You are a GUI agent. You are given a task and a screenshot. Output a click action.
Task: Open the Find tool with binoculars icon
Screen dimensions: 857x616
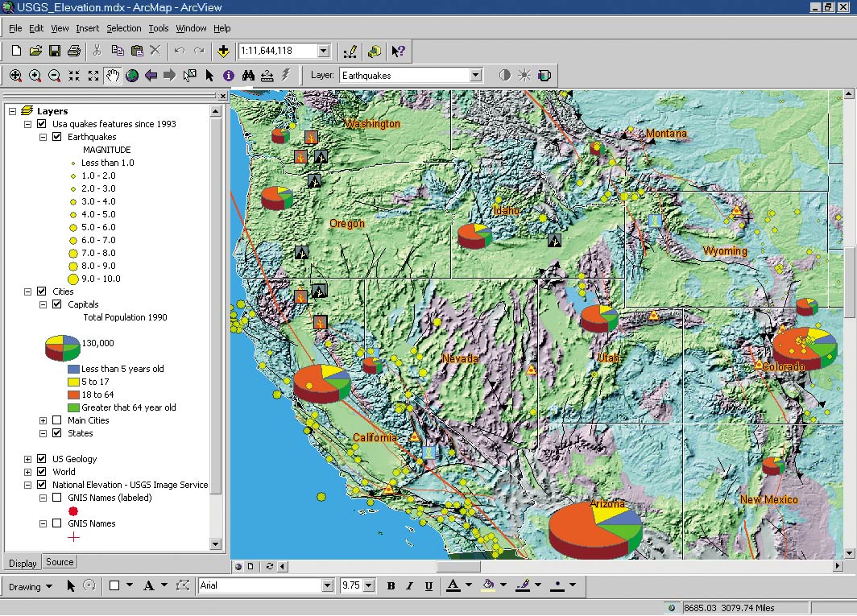(x=246, y=75)
